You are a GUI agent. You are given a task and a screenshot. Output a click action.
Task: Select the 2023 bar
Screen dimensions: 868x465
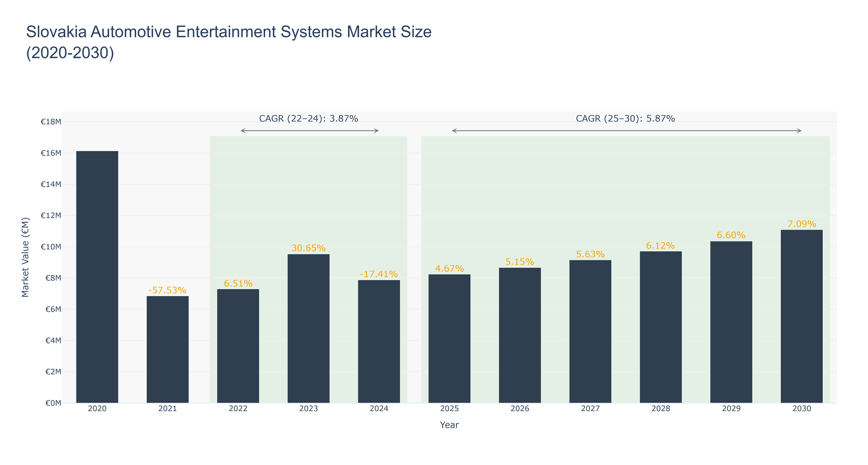tap(308, 329)
